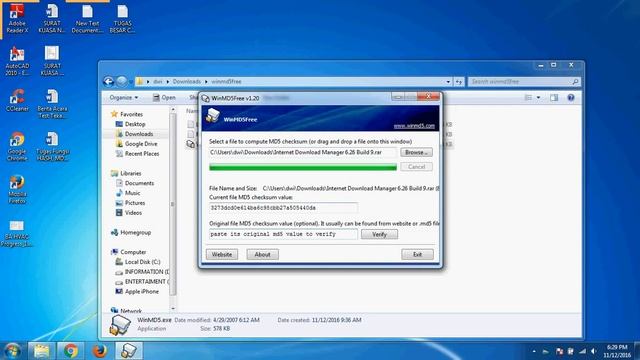640x360 pixels.
Task: Open Adobe Reader X desktop icon
Action: (17, 19)
